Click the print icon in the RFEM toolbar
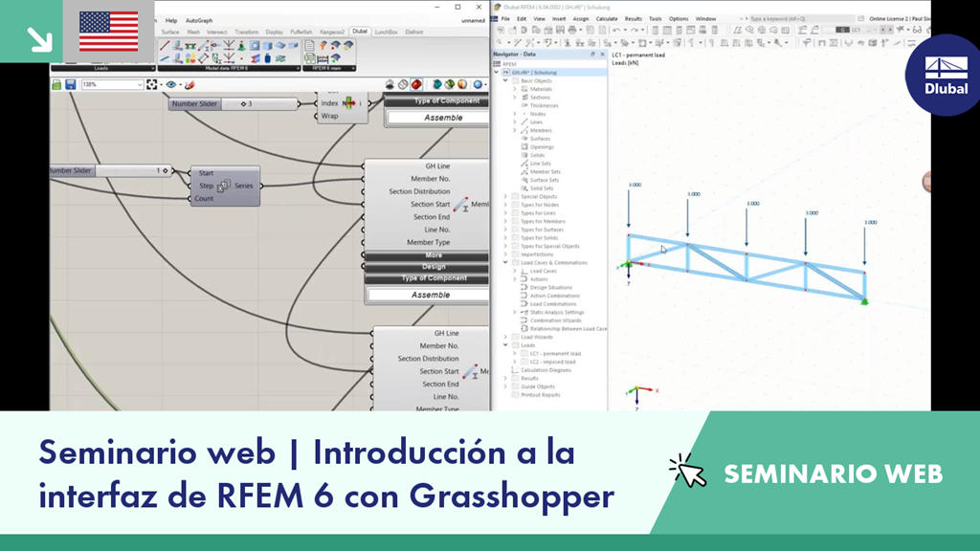 (x=572, y=30)
